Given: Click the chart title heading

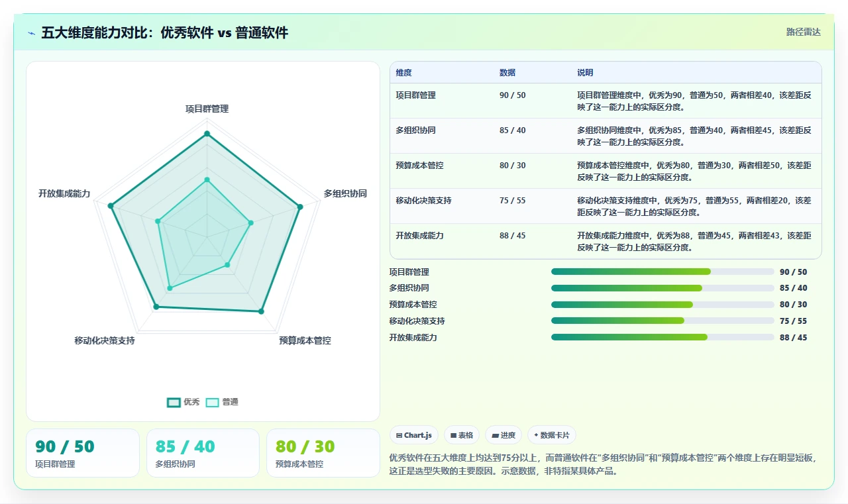Looking at the screenshot, I should (165, 32).
